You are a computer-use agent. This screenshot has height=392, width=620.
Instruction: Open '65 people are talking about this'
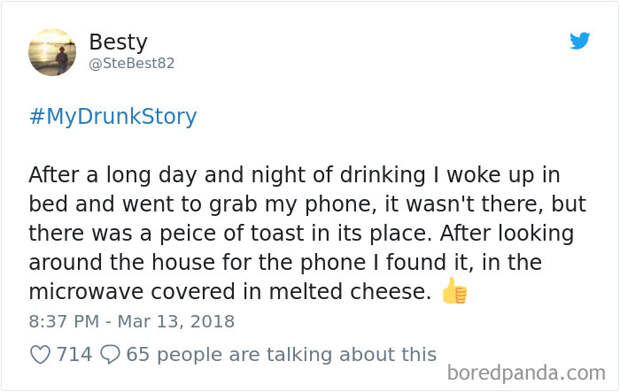pyautogui.click(x=282, y=354)
